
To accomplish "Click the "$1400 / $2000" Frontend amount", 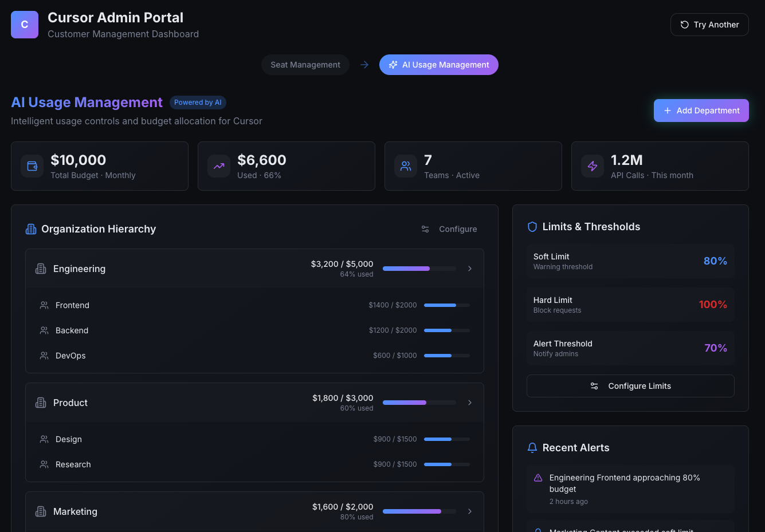I will coord(393,305).
